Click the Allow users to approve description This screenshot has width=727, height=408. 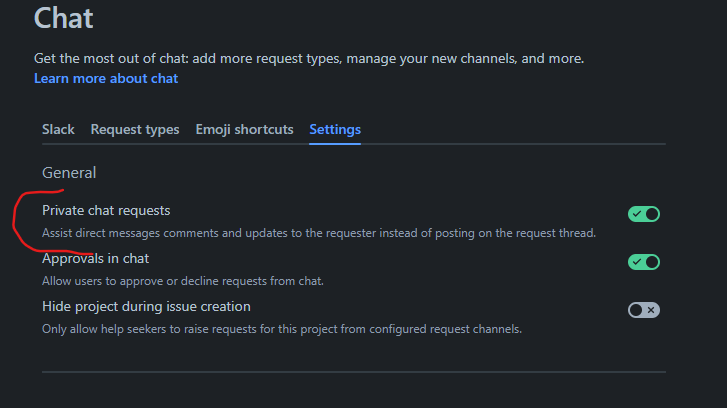pos(182,280)
